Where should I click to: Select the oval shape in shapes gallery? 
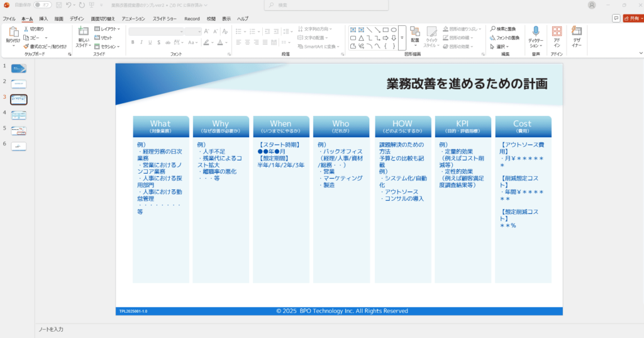click(394, 30)
